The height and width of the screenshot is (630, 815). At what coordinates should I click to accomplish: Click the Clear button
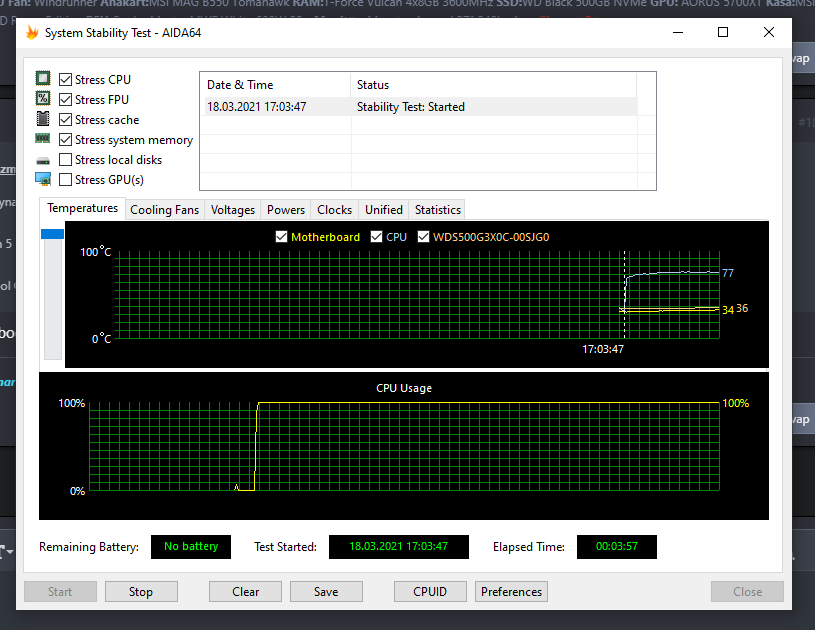click(245, 592)
